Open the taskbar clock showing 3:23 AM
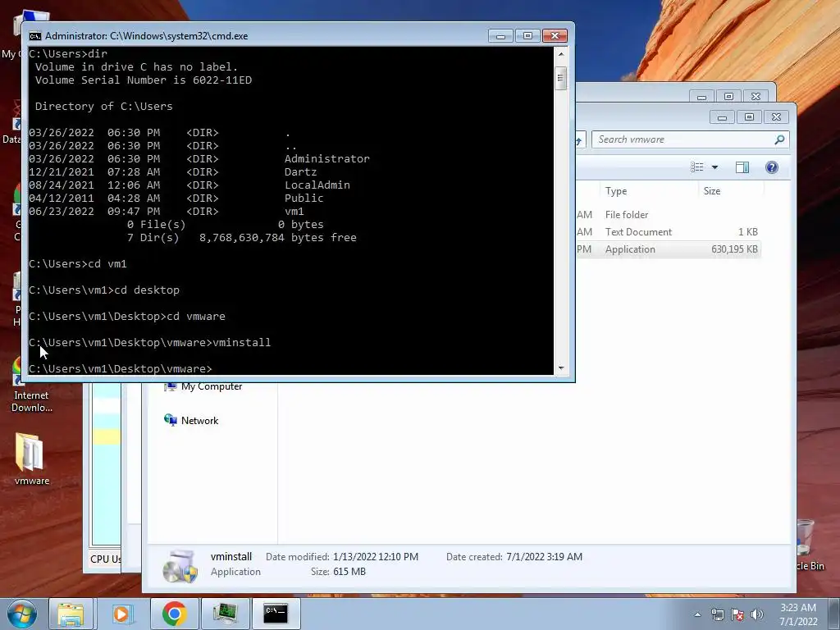This screenshot has height=630, width=840. tap(798, 614)
